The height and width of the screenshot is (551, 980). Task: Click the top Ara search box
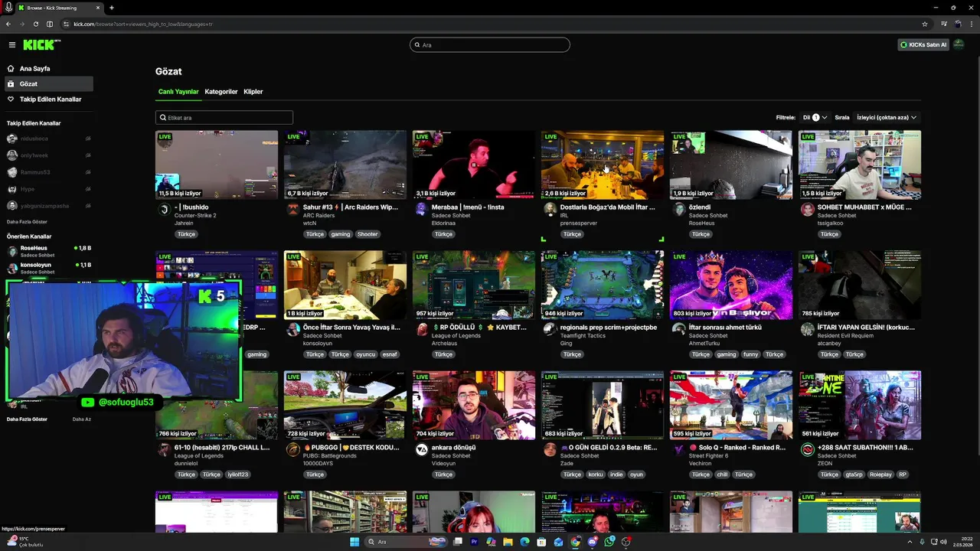[490, 44]
